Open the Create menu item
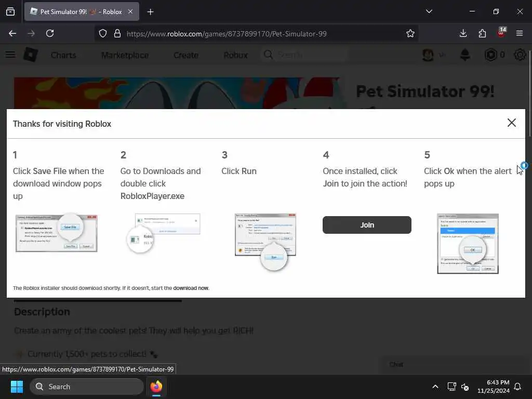The image size is (532, 399). (x=186, y=55)
